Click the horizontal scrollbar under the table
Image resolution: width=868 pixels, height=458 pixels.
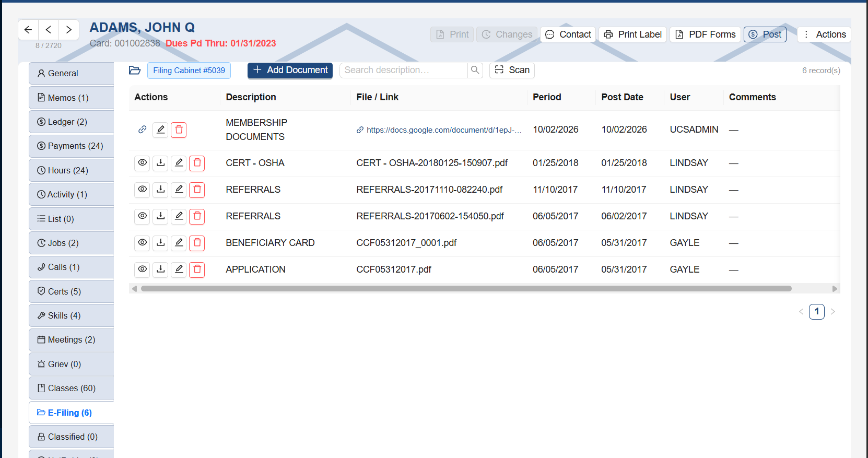(x=466, y=289)
